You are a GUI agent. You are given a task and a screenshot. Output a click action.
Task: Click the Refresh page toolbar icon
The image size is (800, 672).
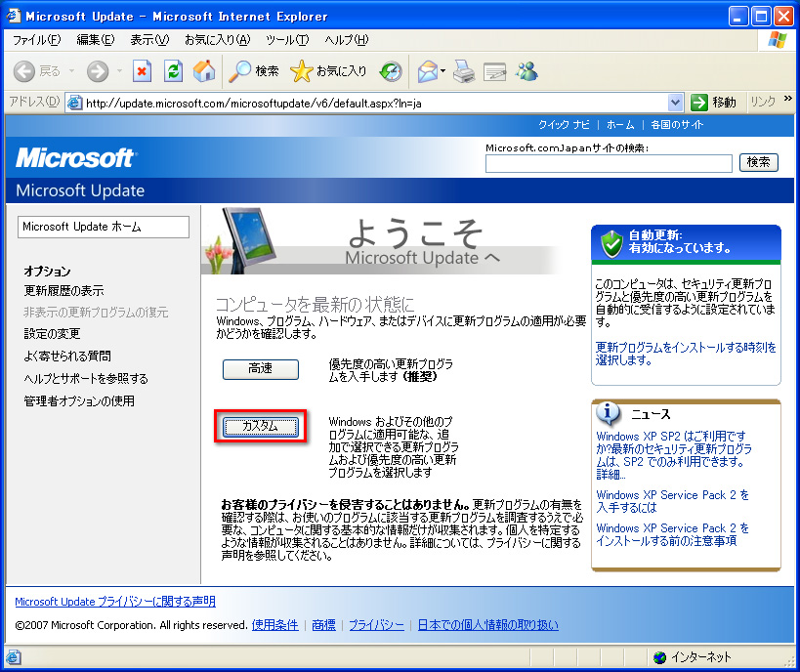(x=173, y=71)
